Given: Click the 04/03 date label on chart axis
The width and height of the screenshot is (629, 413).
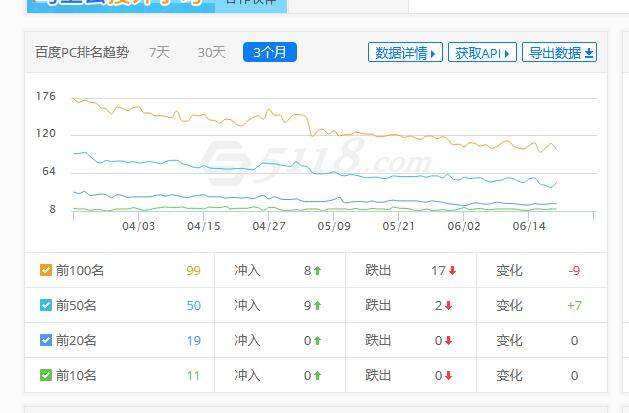Looking at the screenshot, I should click(138, 226).
